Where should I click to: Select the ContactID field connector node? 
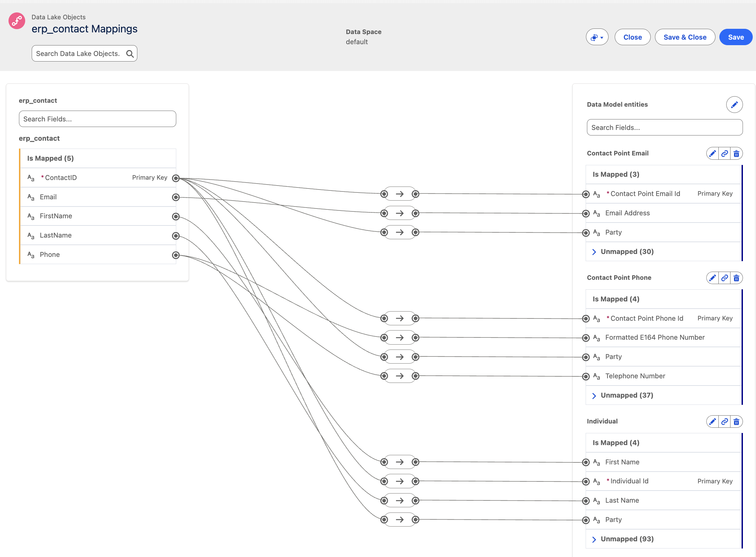[176, 178]
